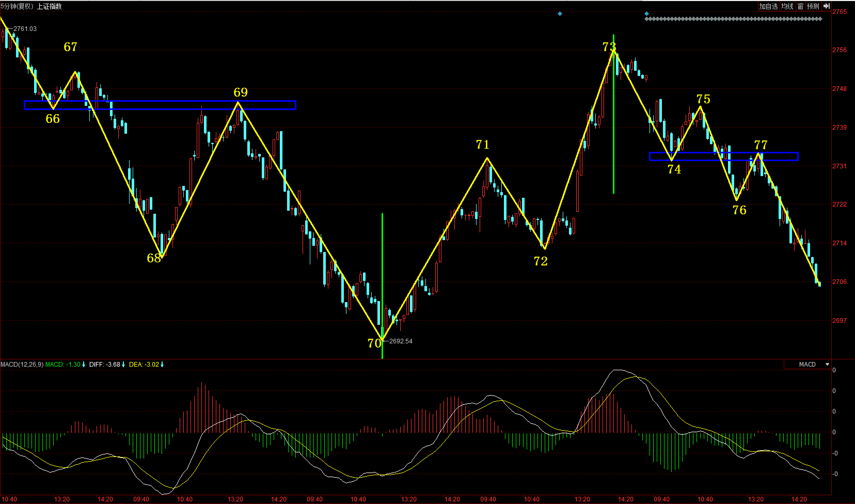Select the 上证指数 index title
The image size is (855, 504).
coord(50,6)
